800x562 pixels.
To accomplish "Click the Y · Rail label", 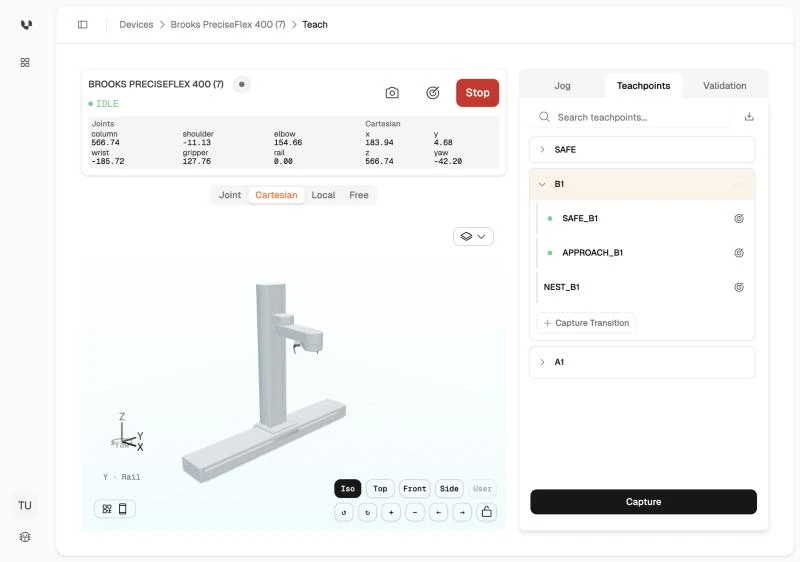I will tap(121, 477).
